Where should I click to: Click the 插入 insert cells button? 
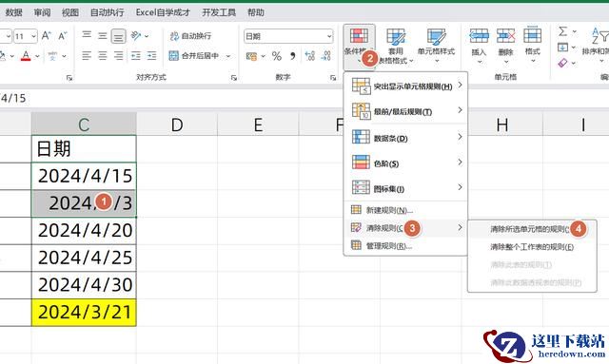click(x=479, y=46)
